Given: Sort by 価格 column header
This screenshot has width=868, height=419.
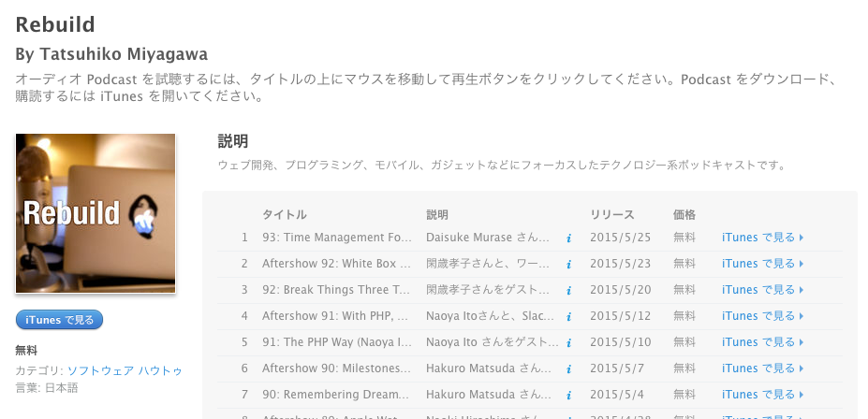Looking at the screenshot, I should pyautogui.click(x=684, y=214).
